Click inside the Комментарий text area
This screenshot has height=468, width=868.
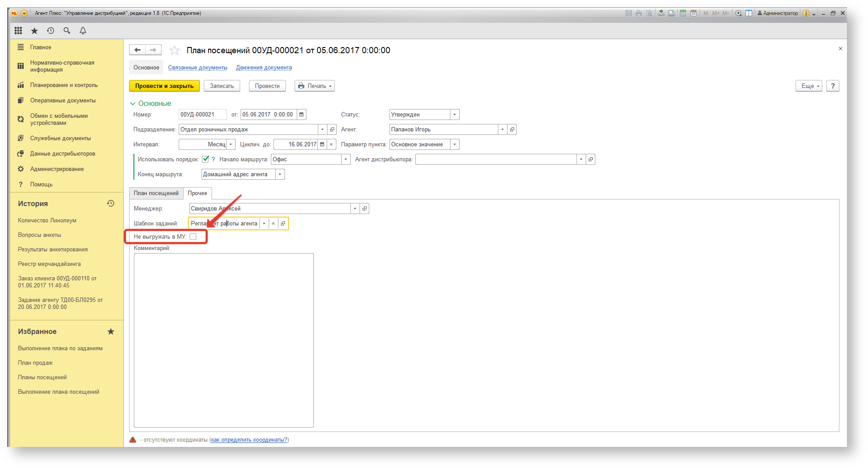click(x=224, y=340)
